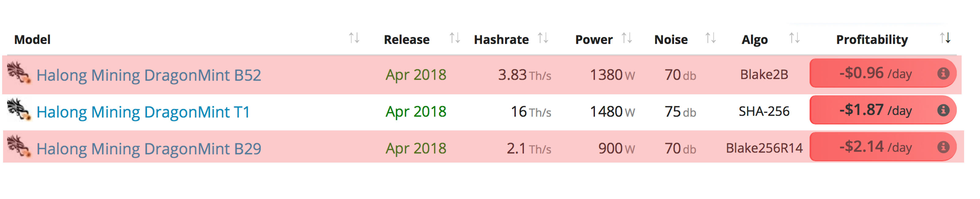Click the DragonMint B29 miner thumbnail icon
The image size is (980, 199).
[x=18, y=146]
